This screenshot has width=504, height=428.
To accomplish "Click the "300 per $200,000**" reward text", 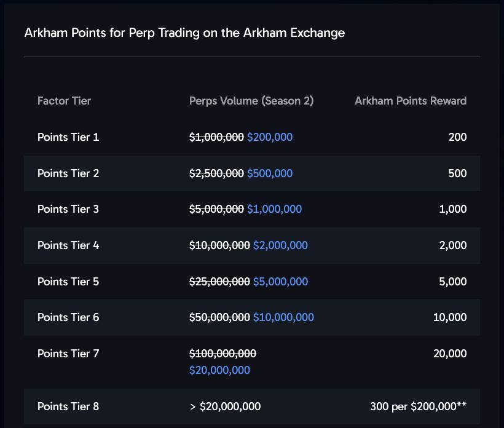I will tap(418, 406).
